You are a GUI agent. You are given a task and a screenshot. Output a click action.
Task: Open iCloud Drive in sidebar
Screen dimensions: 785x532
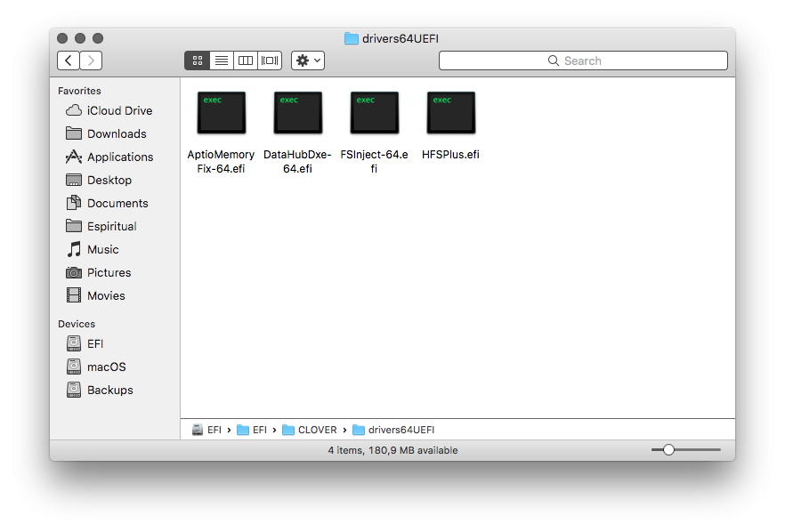109,110
